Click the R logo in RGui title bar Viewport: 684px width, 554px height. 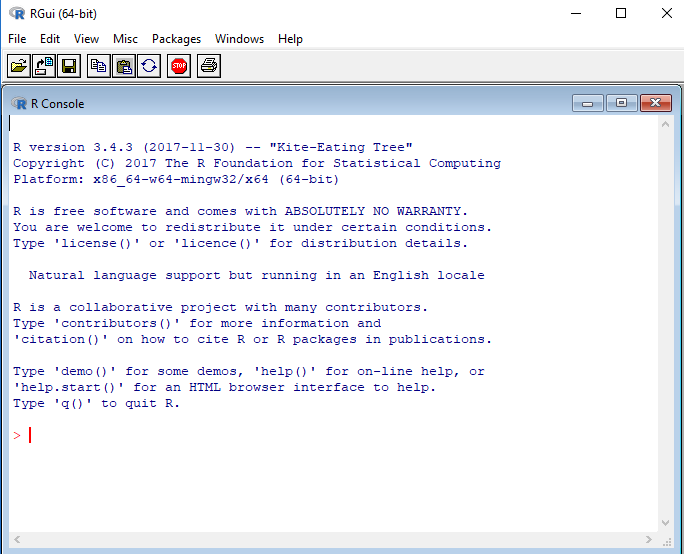point(17,14)
